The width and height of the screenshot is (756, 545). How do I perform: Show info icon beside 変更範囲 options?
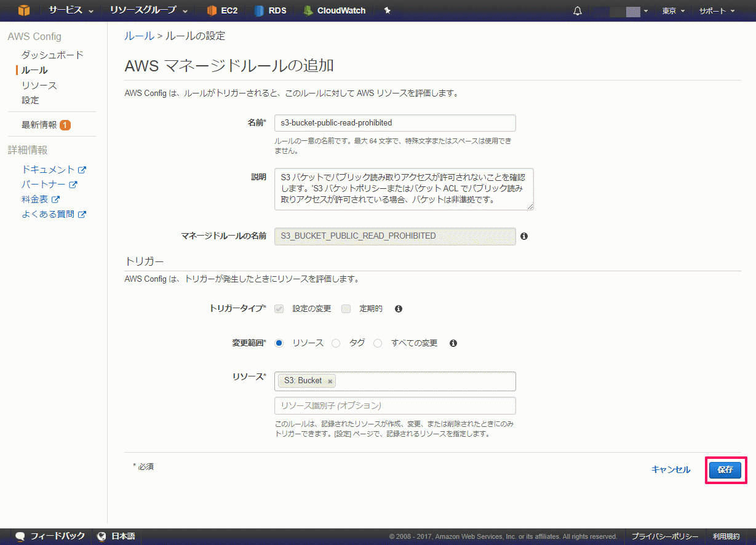(x=453, y=343)
